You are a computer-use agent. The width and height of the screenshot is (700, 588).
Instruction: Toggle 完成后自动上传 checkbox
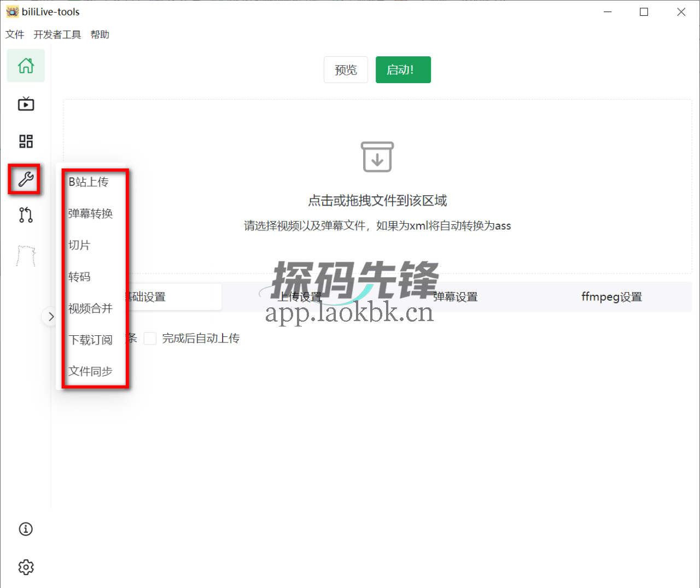(150, 339)
